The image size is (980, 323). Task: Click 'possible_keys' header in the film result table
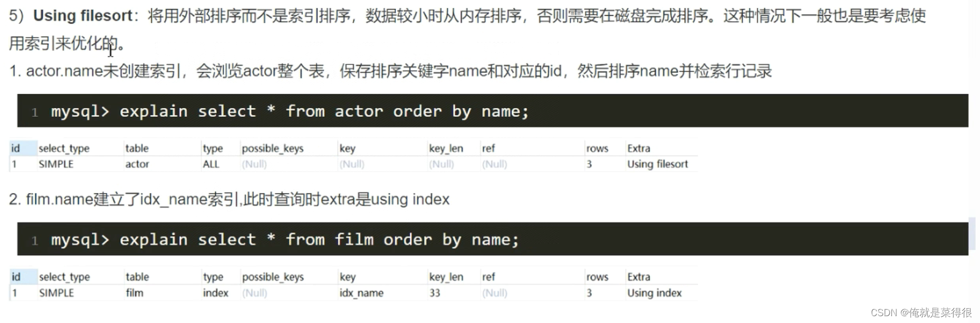(x=273, y=278)
